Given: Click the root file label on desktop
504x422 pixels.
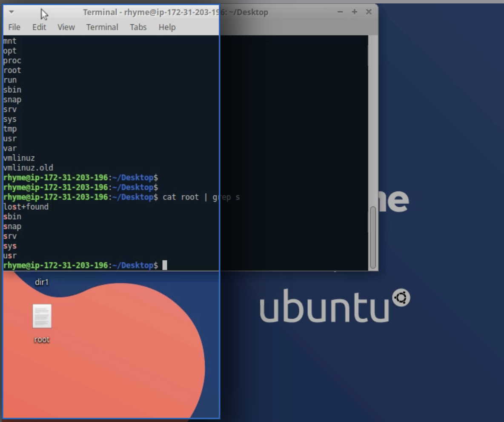Looking at the screenshot, I should pos(42,339).
